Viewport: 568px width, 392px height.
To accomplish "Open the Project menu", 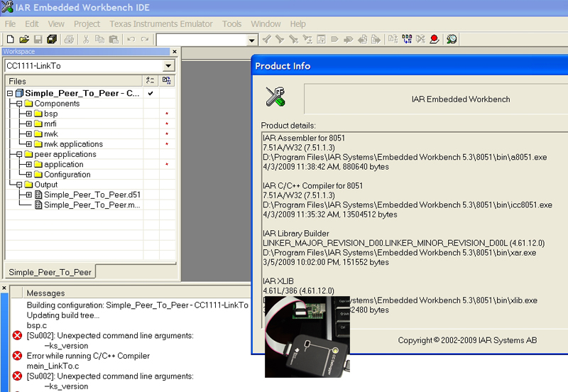I will tap(87, 24).
